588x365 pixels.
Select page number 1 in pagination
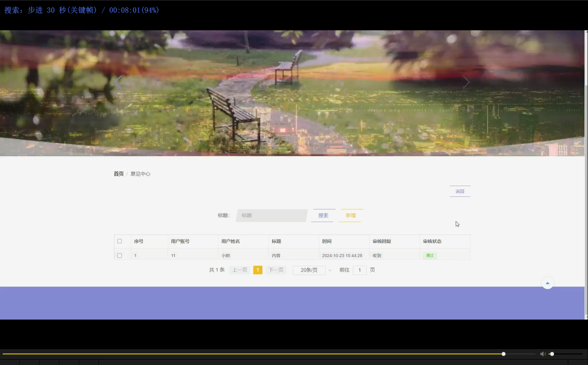coord(258,270)
